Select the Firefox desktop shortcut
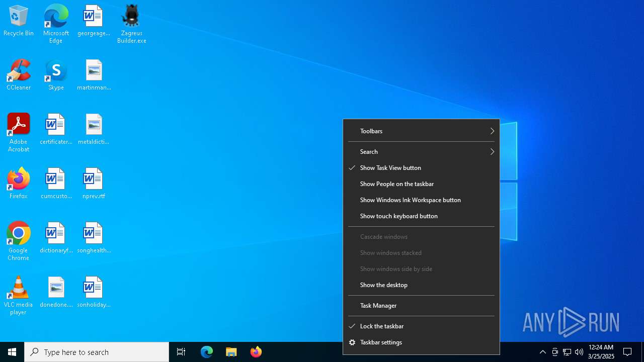Screen dimensions: 644x362 pos(19,184)
